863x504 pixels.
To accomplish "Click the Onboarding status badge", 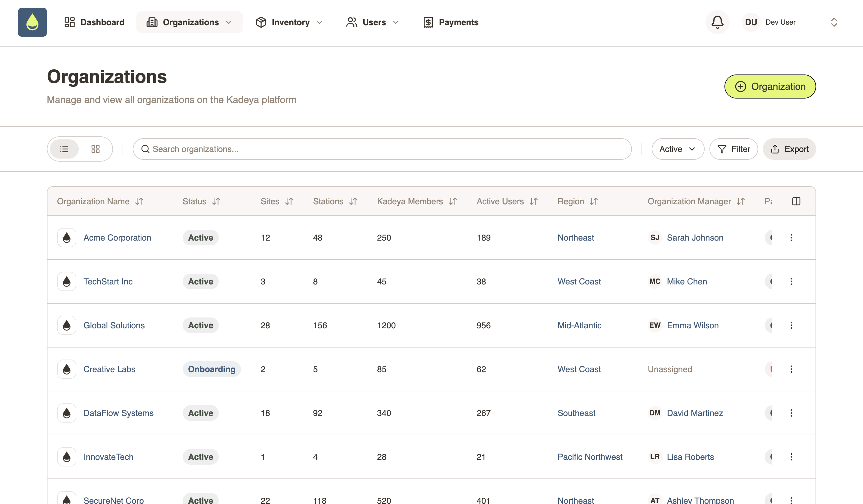I will point(212,369).
